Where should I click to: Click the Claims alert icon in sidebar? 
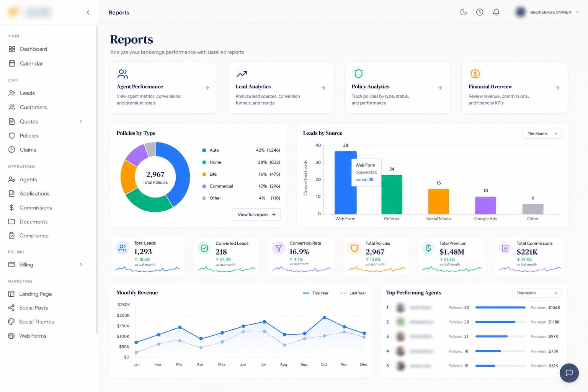coord(12,150)
